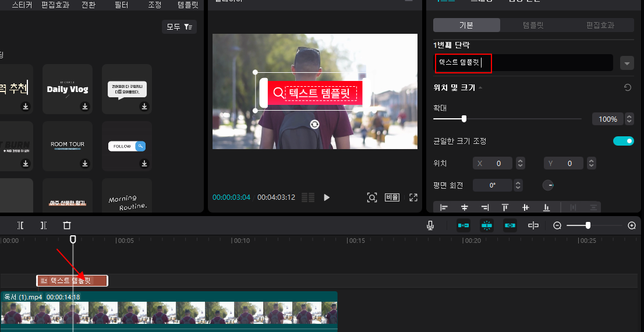Image resolution: width=644 pixels, height=332 pixels.
Task: Click the 1번째 단락 text input field
Action: click(x=523, y=63)
